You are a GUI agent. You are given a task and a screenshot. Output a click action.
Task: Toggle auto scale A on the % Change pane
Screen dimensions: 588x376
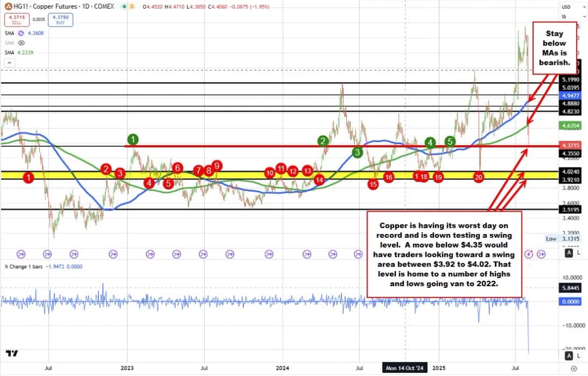click(568, 355)
